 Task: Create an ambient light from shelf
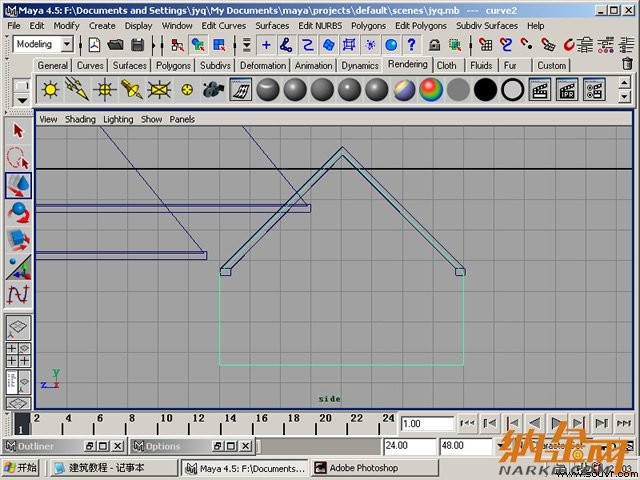point(51,89)
